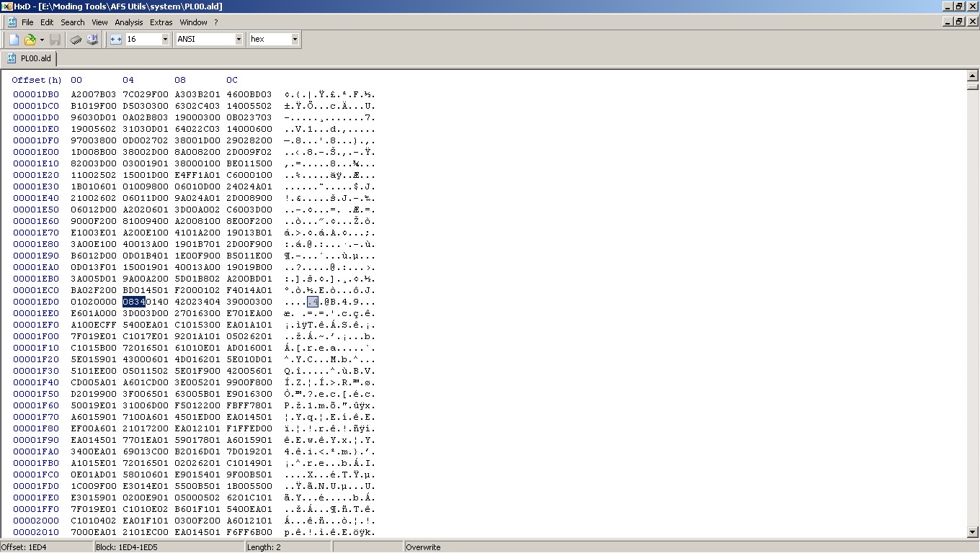
Task: Click offset 00002000 row label
Action: pyautogui.click(x=36, y=521)
